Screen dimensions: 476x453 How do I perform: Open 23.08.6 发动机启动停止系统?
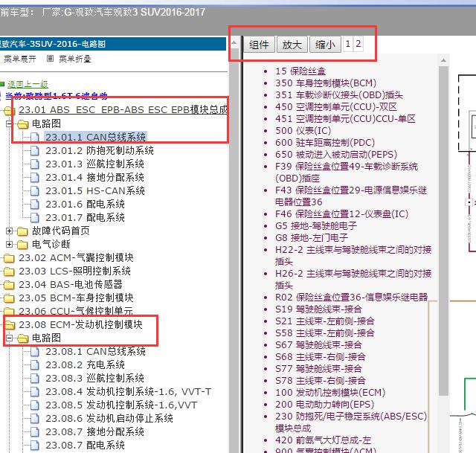tap(109, 418)
